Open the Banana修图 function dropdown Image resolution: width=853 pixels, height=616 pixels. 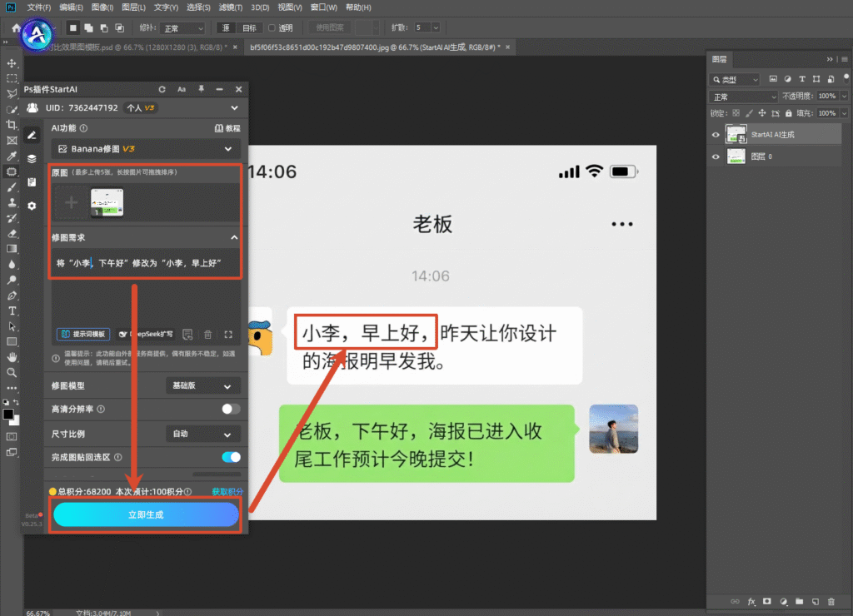point(145,149)
